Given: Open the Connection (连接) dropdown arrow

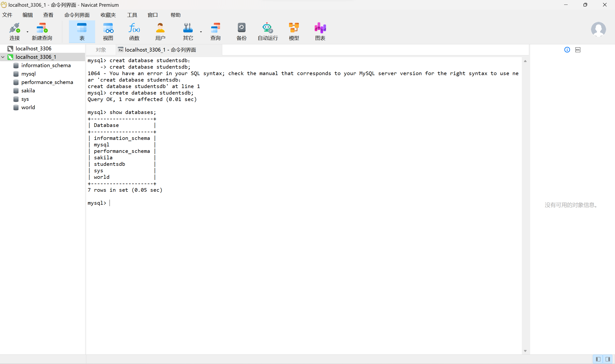Looking at the screenshot, I should [x=27, y=32].
